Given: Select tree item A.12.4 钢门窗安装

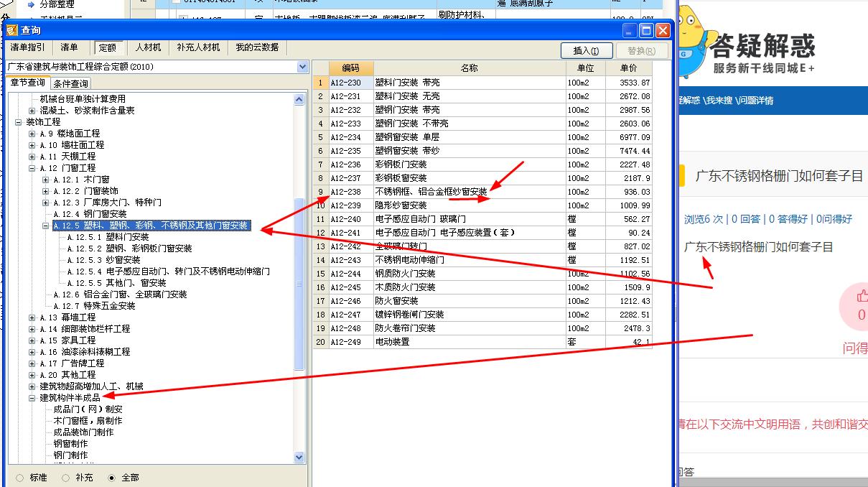Looking at the screenshot, I should [90, 214].
